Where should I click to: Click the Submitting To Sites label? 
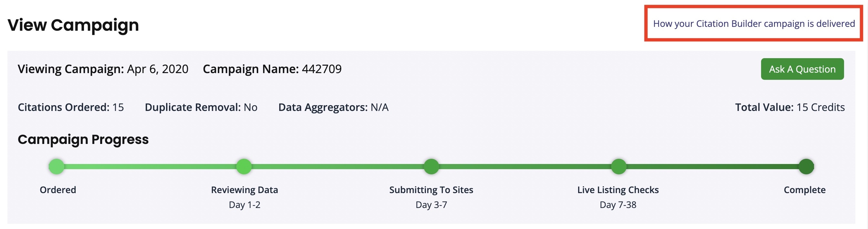pyautogui.click(x=431, y=190)
